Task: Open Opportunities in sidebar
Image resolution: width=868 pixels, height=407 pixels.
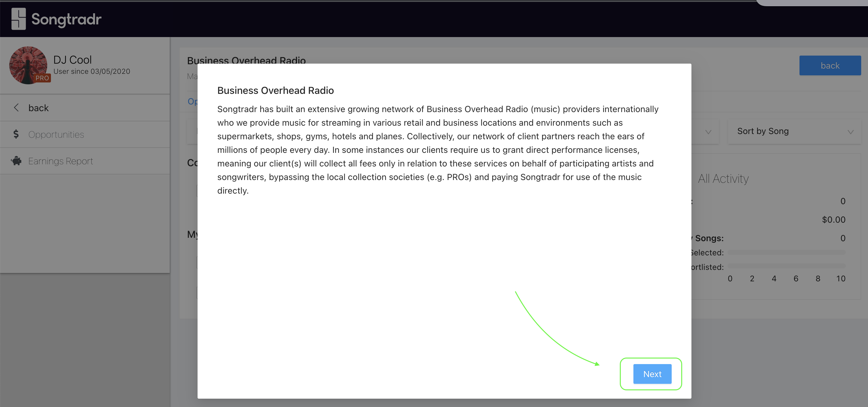Action: [85, 134]
